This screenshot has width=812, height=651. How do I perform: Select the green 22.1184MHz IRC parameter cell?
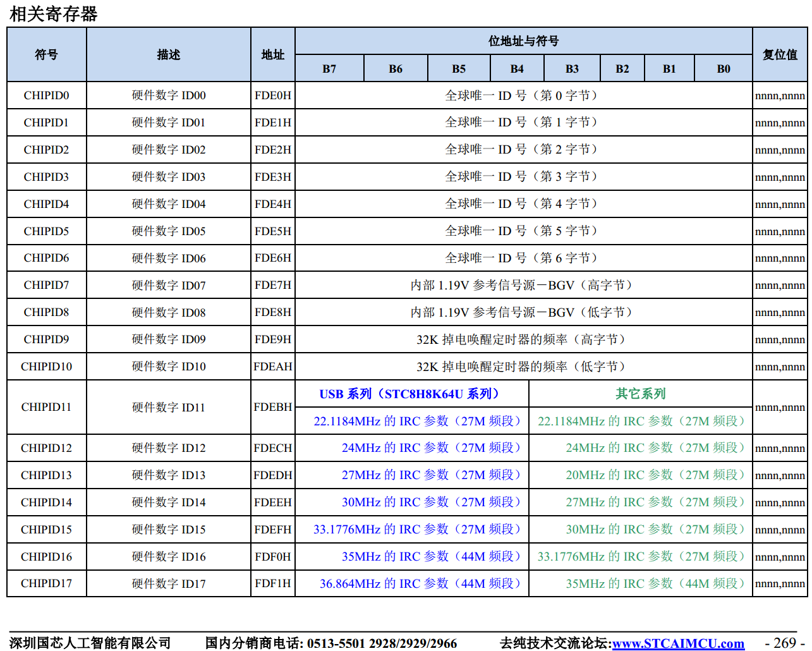tap(641, 421)
